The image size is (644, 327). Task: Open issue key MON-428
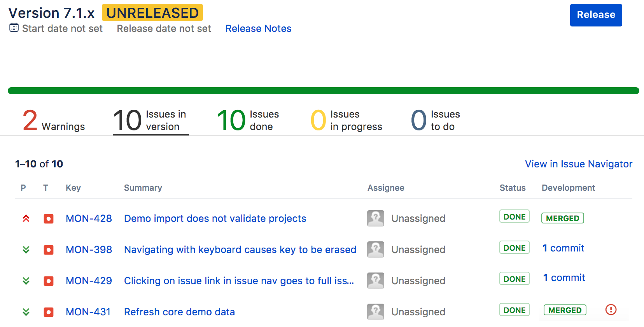(x=89, y=218)
